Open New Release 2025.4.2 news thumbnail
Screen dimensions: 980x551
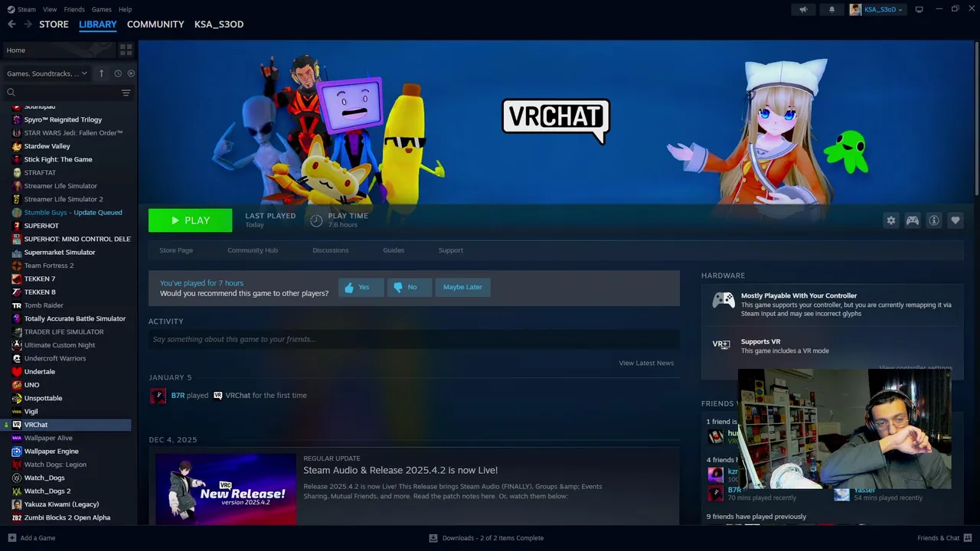pos(226,489)
